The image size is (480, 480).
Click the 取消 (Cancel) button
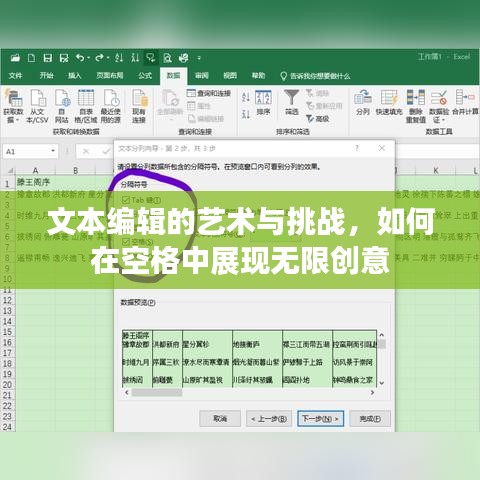pyautogui.click(x=220, y=419)
